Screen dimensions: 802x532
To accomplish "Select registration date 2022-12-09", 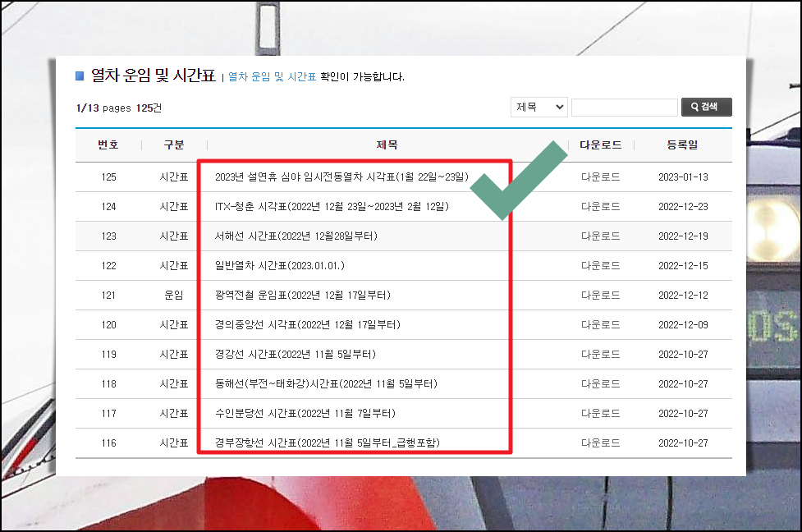I will pos(683,325).
